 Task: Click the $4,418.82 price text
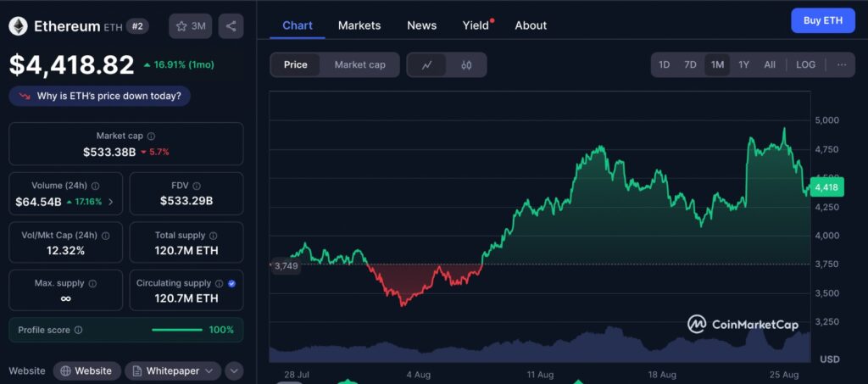pos(72,64)
